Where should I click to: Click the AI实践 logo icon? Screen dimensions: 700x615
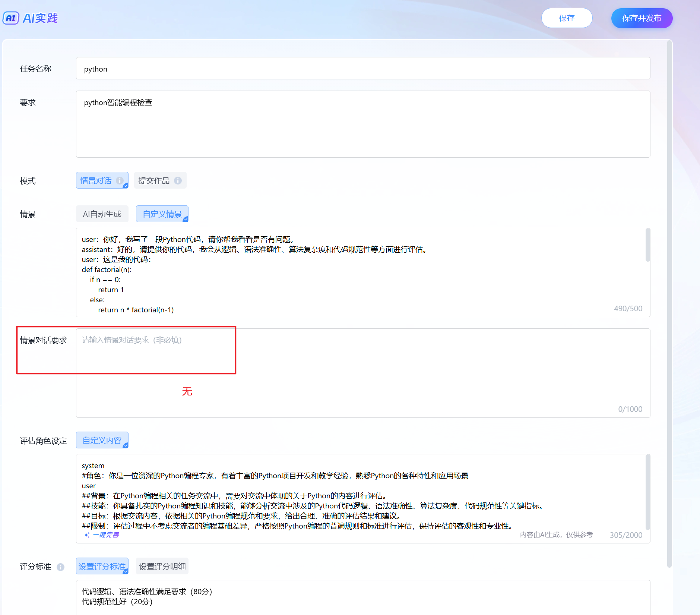click(11, 18)
